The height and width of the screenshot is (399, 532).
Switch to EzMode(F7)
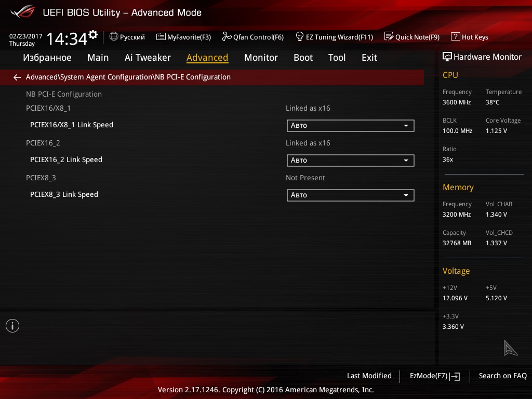[x=435, y=376]
